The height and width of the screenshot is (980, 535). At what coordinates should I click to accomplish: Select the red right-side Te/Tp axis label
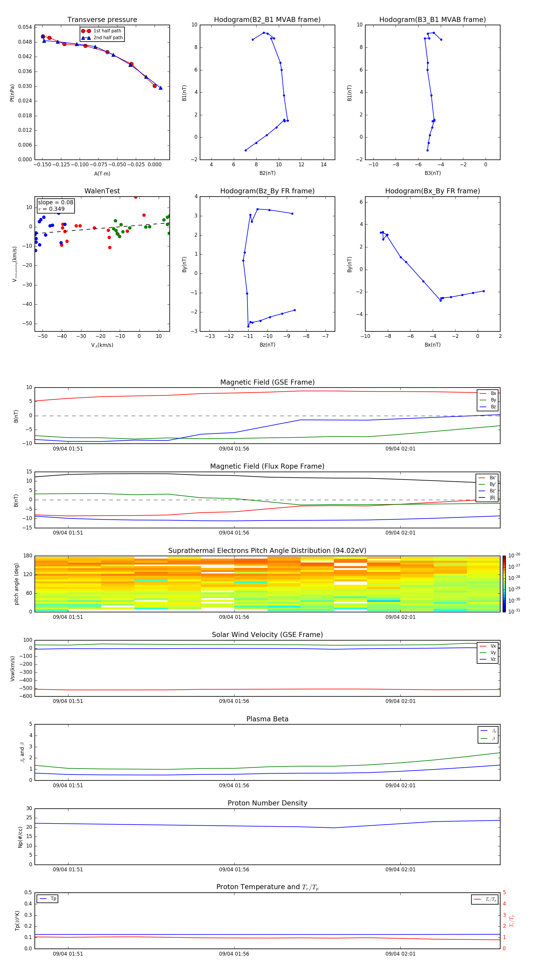[x=512, y=921]
